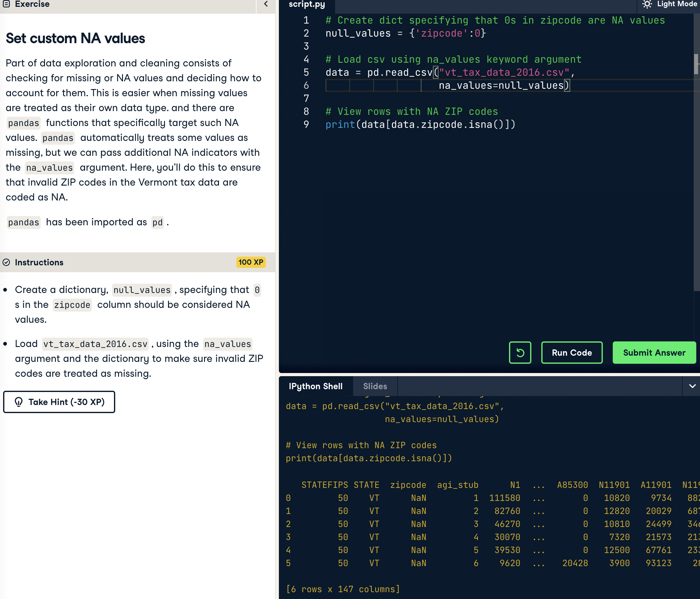Click the Instructions checkmark circle icon

coord(6,262)
